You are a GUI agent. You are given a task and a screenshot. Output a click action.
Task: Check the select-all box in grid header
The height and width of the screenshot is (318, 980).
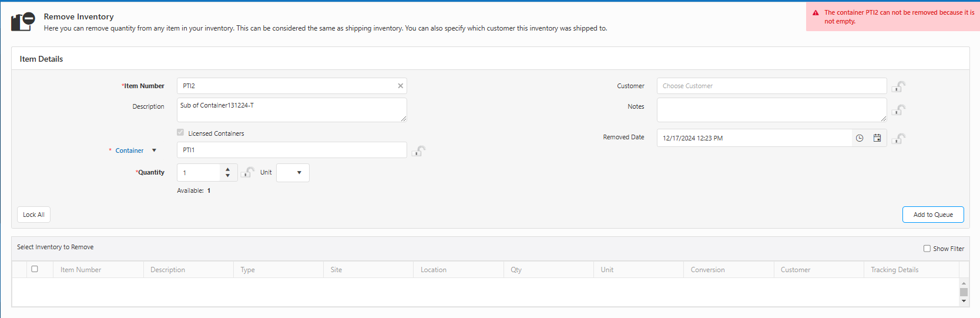pyautogui.click(x=35, y=269)
